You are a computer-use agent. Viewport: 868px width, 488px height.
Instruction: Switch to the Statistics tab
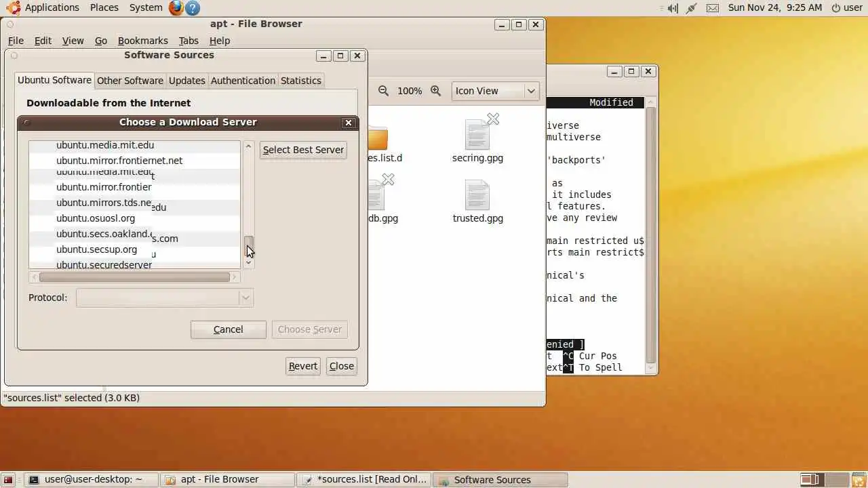301,81
